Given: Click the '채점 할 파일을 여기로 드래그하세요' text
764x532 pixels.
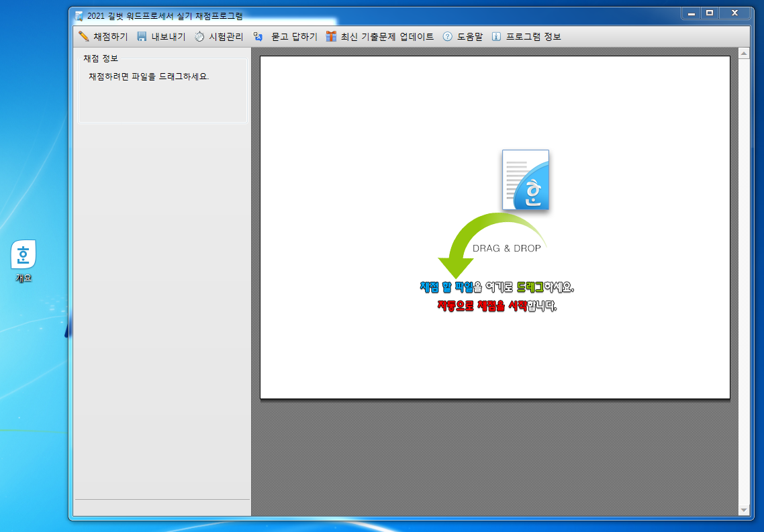Looking at the screenshot, I should click(497, 287).
